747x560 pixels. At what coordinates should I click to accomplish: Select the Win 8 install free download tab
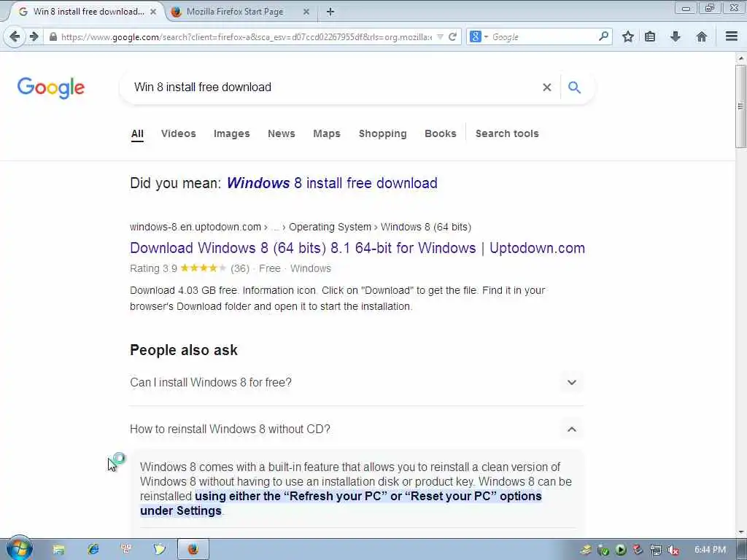pyautogui.click(x=88, y=12)
